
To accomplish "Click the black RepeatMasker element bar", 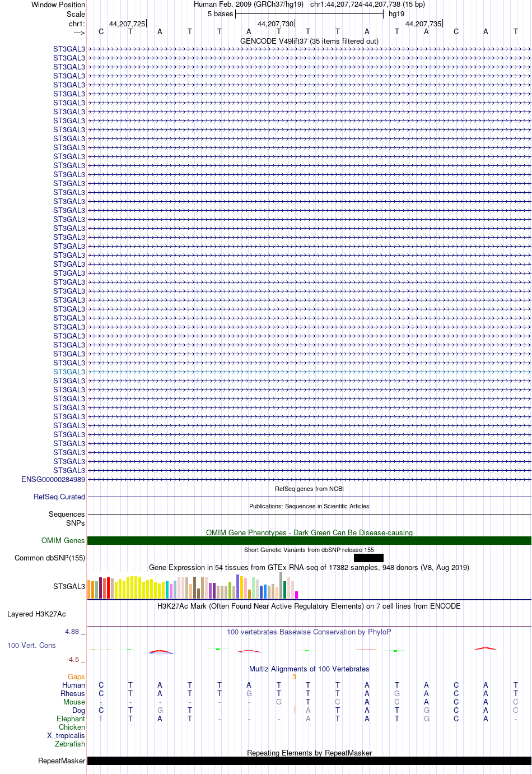I will pyautogui.click(x=309, y=761).
